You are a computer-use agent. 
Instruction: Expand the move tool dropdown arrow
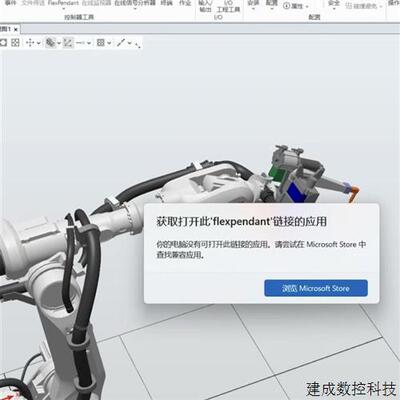(39, 43)
